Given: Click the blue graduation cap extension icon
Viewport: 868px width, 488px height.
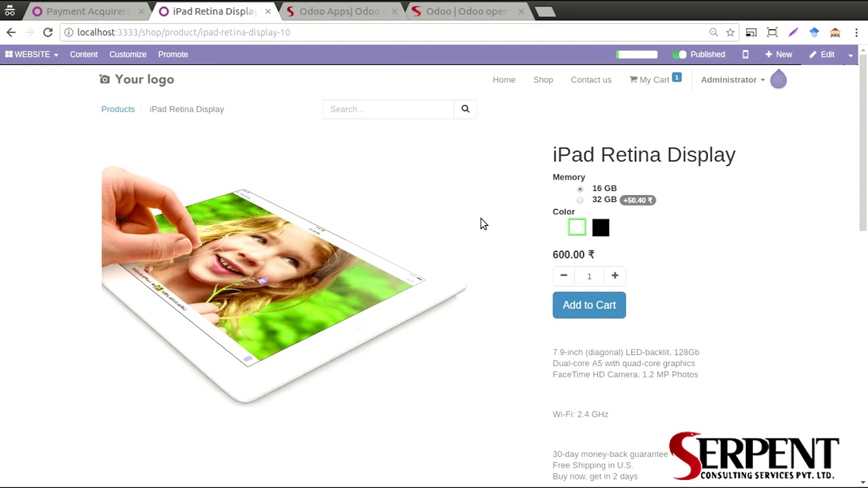Looking at the screenshot, I should (814, 32).
